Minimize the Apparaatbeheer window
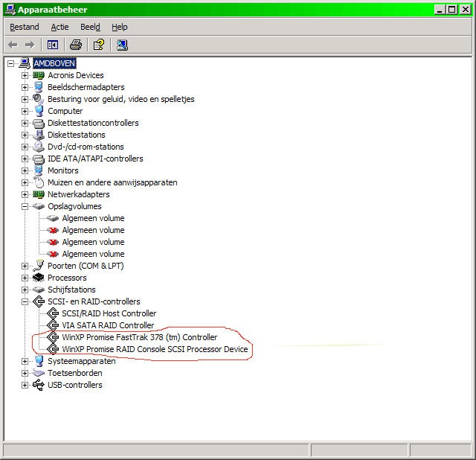The width and height of the screenshot is (476, 460). (x=440, y=10)
